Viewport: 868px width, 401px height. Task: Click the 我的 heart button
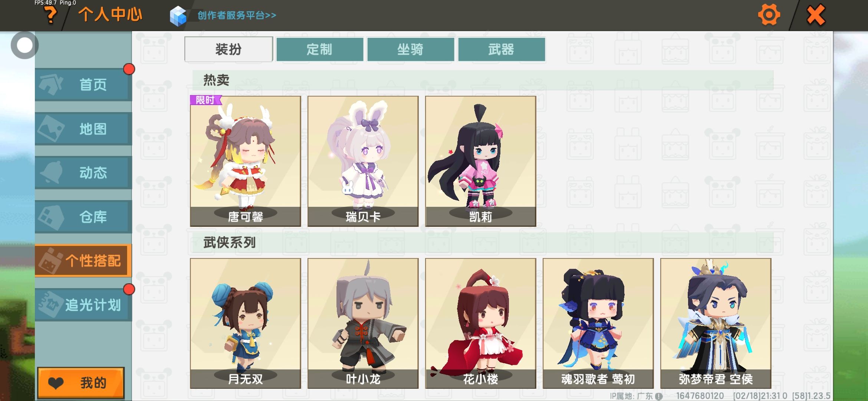(x=81, y=382)
